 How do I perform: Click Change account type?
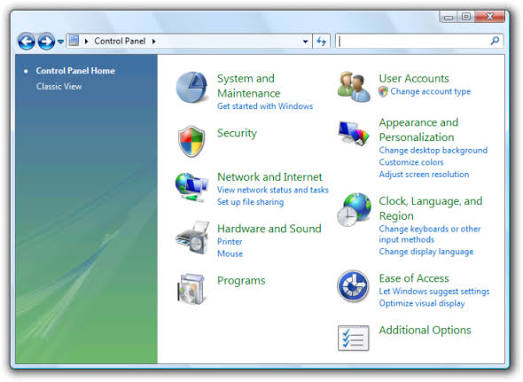tap(430, 91)
